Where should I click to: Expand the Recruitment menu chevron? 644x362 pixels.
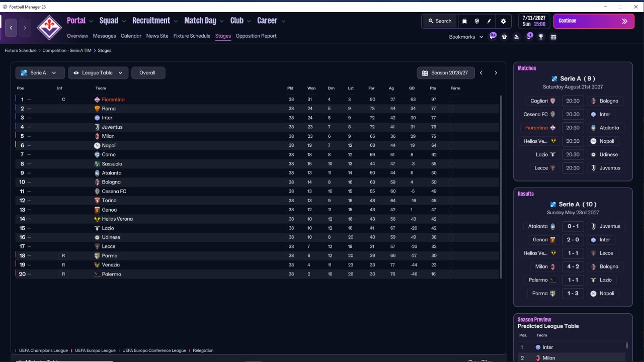[x=176, y=21]
